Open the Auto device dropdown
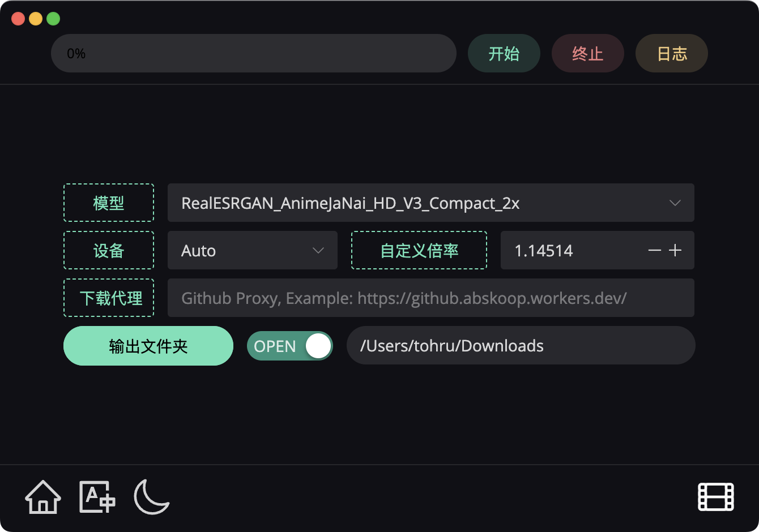 pyautogui.click(x=253, y=250)
